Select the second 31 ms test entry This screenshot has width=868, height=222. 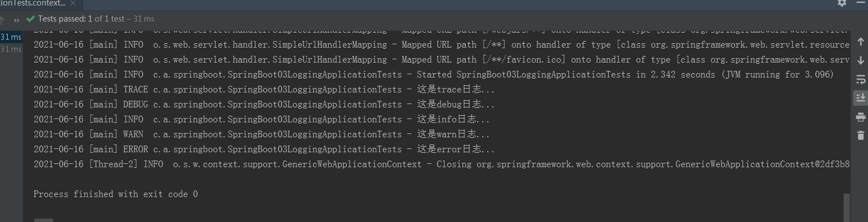(11, 49)
